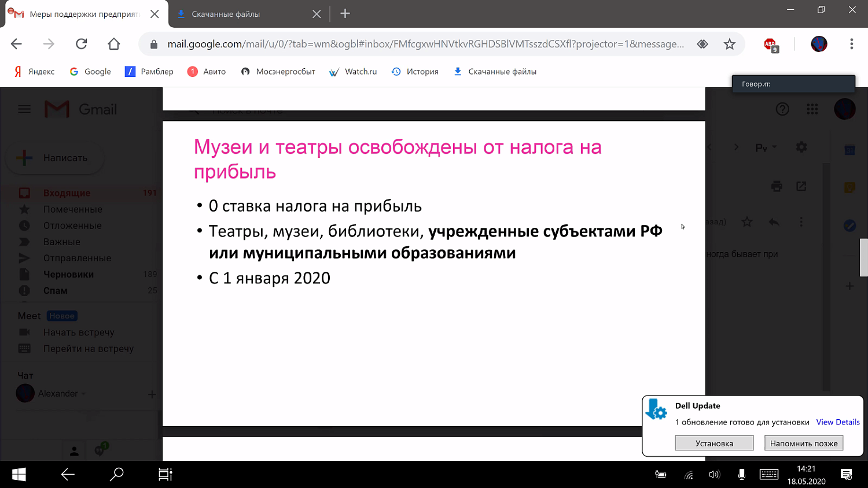
Task: Open the taskbar volume control
Action: (715, 475)
